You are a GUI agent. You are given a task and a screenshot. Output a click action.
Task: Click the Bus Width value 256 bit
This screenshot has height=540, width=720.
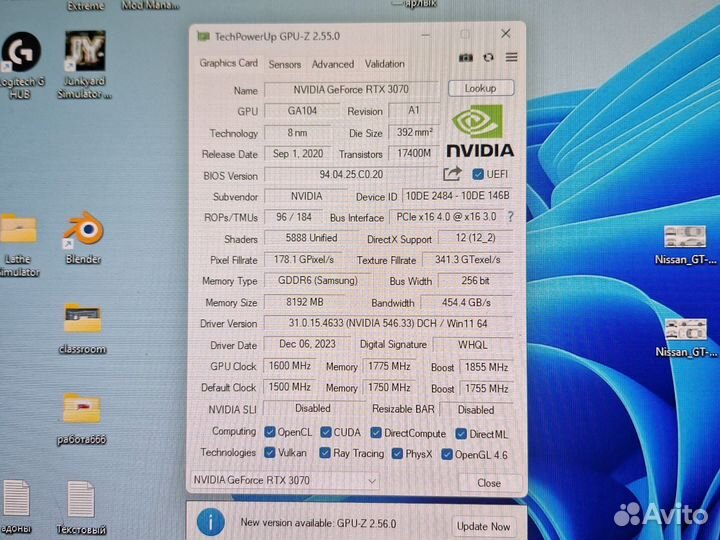pos(475,281)
